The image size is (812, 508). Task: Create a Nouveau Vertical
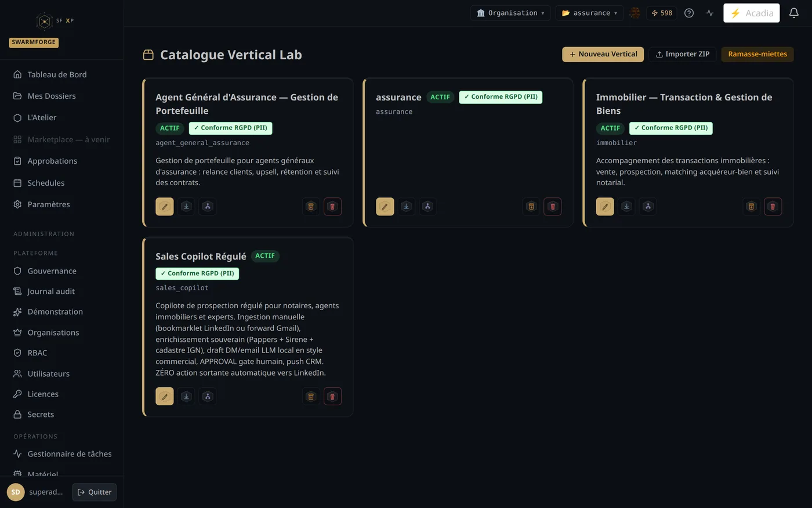coord(603,54)
